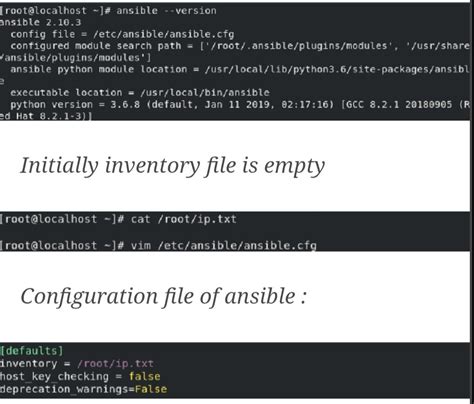The height and width of the screenshot is (404, 474).
Task: Click the host_key_checking setting name
Action: tap(54, 376)
